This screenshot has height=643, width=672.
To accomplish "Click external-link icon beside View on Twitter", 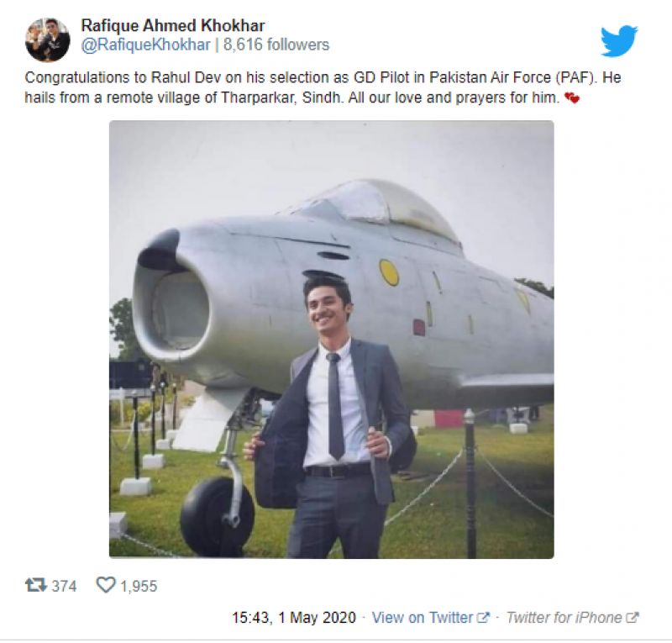I will click(x=484, y=618).
